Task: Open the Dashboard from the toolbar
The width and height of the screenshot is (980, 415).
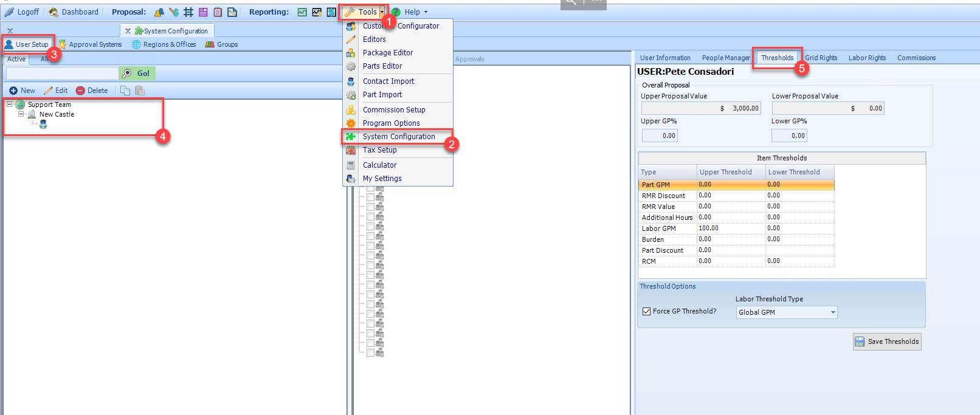Action: 74,12
